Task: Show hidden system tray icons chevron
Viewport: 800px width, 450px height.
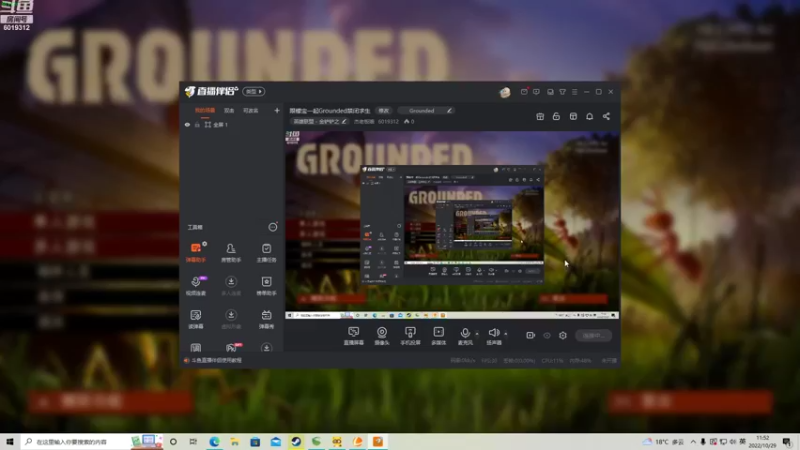Action: 693,442
